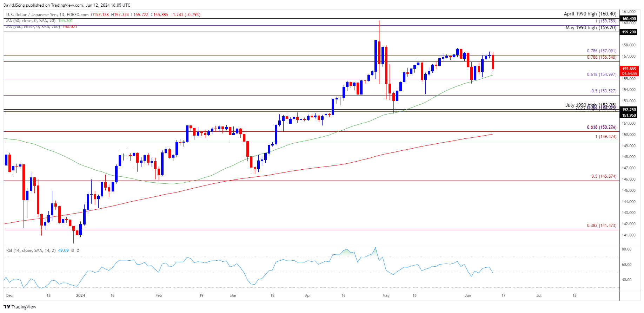644x313 pixels.
Task: Click the 'Apr' date axis label
Action: (308, 295)
